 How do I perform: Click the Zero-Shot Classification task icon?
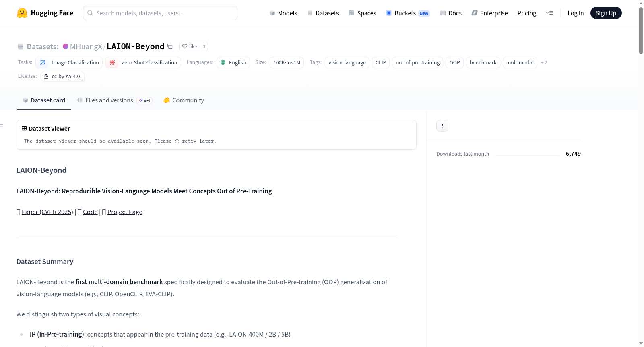click(112, 62)
